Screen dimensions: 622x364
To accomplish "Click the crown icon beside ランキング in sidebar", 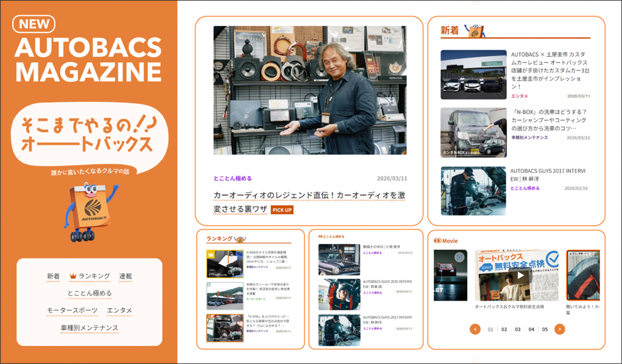I will pos(74,276).
